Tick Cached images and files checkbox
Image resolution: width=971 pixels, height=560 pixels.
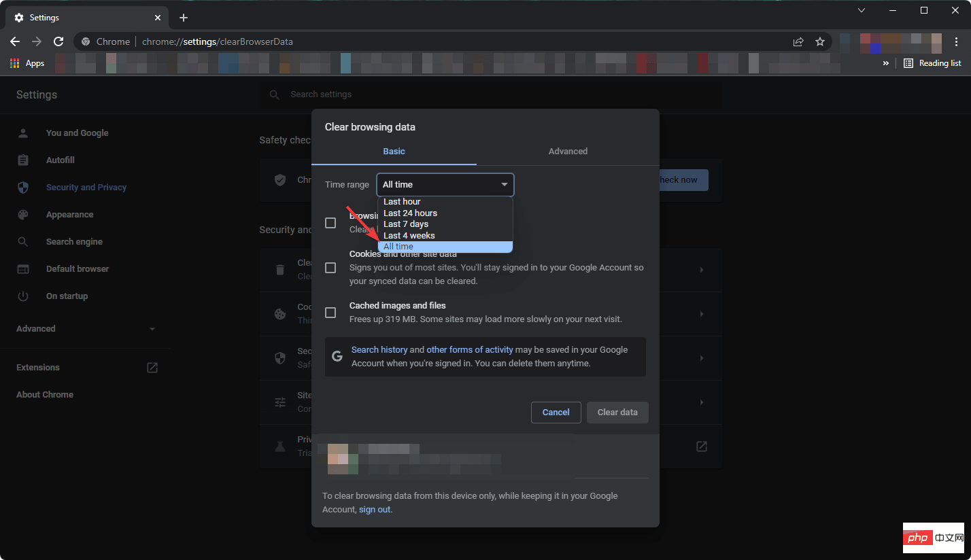click(330, 313)
